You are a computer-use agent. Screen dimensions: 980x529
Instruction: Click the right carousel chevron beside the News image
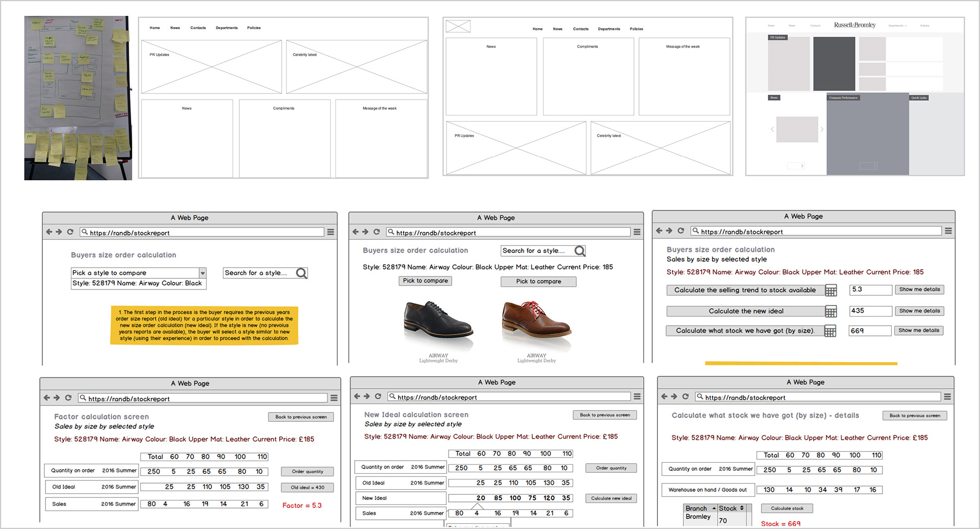coord(822,130)
